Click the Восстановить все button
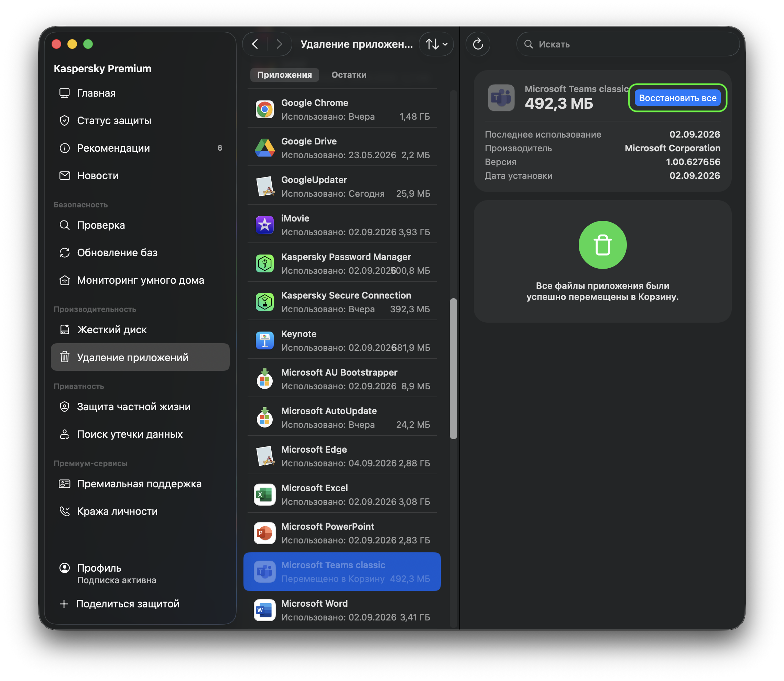 678,98
